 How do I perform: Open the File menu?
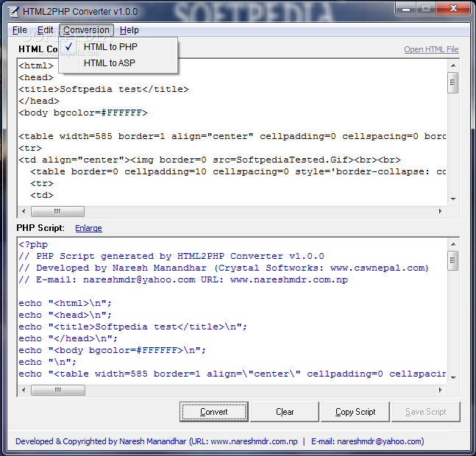coord(19,30)
